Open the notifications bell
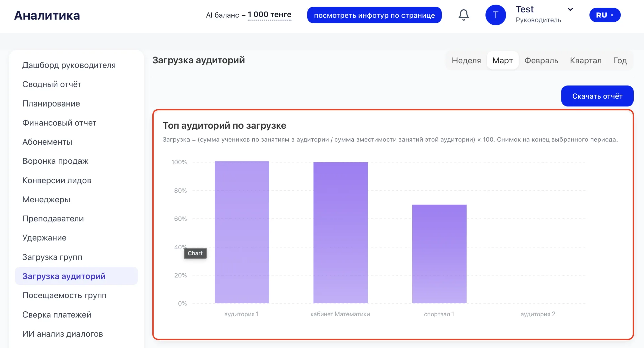Image resolution: width=644 pixels, height=348 pixels. point(464,15)
